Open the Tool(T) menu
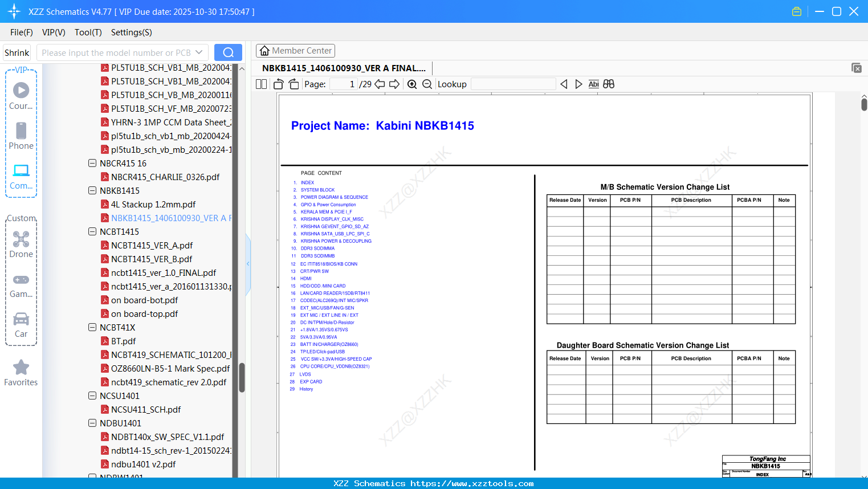This screenshot has width=868, height=489. click(88, 32)
